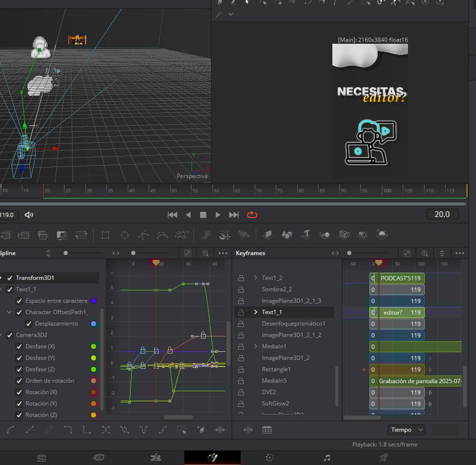Disable the Desplazamiento spline checkbox
This screenshot has width=476, height=465.
pyautogui.click(x=29, y=324)
